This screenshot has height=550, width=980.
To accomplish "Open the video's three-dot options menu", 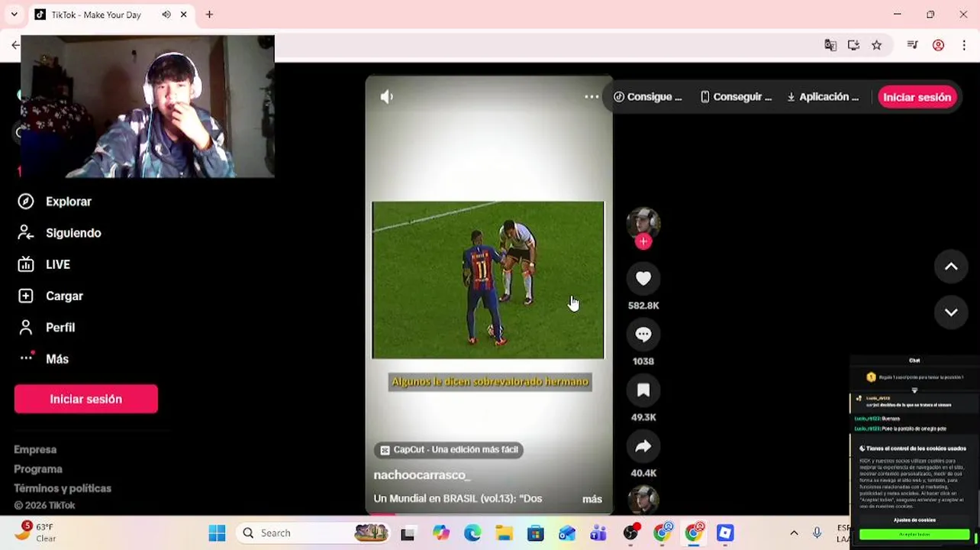I will (x=592, y=97).
